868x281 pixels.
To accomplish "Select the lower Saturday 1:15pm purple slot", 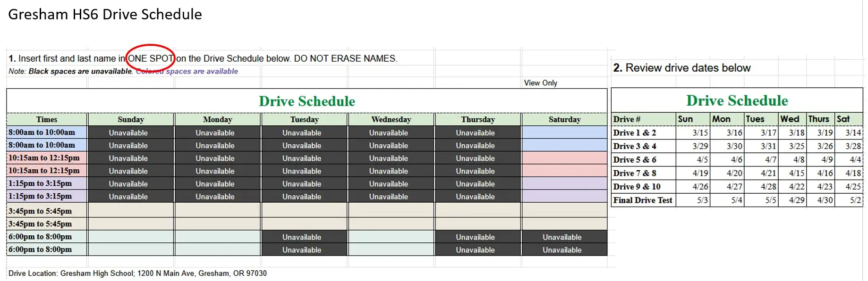I will (x=564, y=196).
